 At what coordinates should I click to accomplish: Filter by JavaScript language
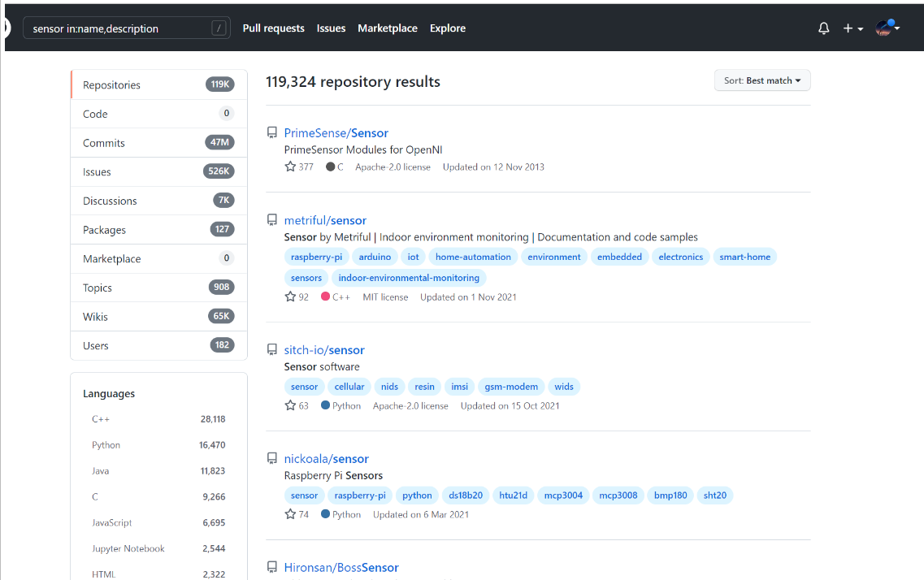coord(158,523)
